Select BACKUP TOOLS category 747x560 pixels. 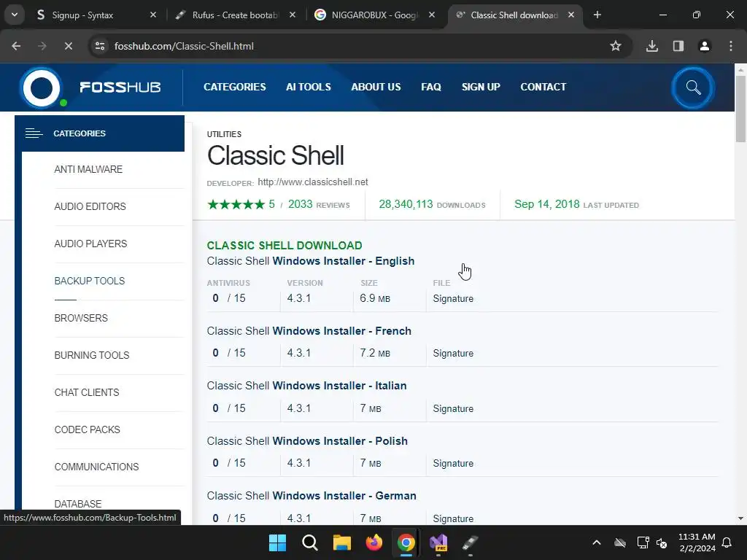coord(90,281)
